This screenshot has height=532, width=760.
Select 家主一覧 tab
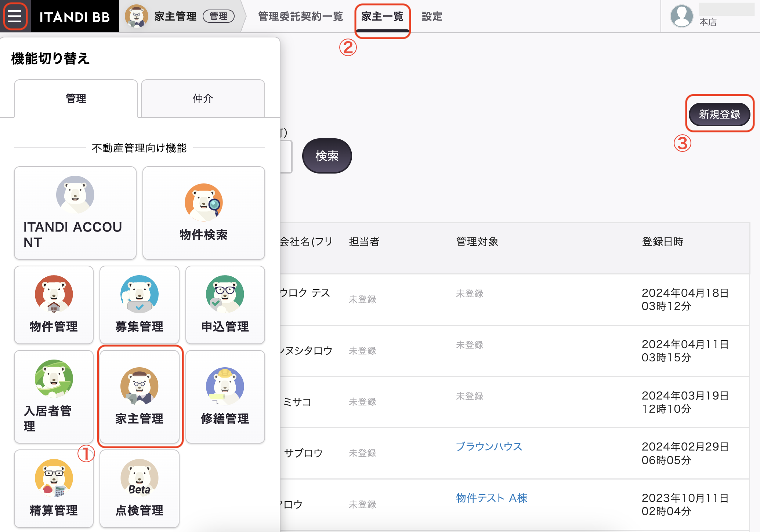(x=382, y=17)
